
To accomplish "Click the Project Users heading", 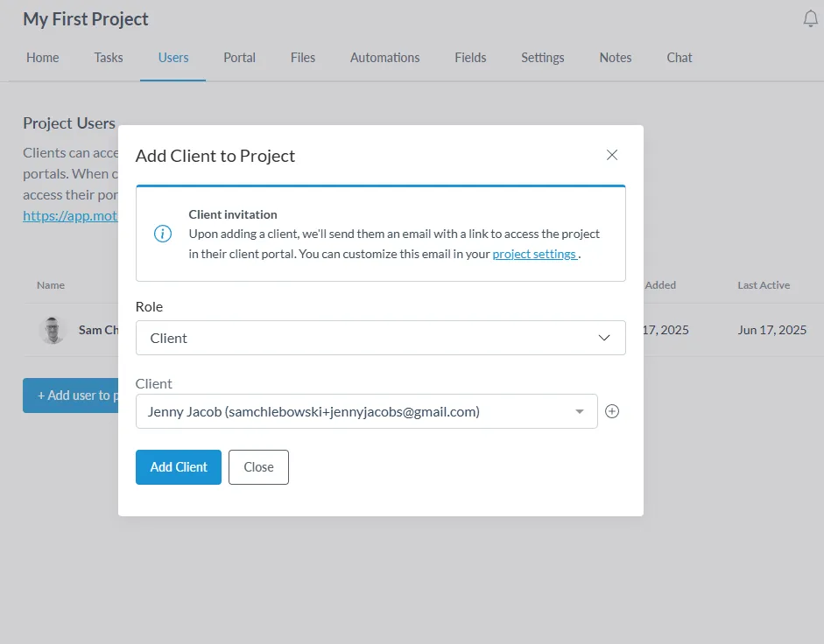I will click(x=69, y=122).
